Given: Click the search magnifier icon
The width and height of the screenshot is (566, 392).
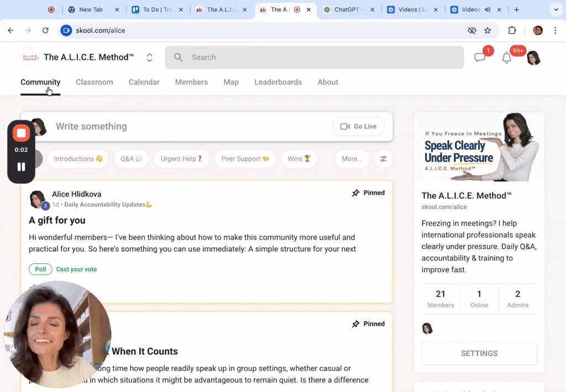Looking at the screenshot, I should click(178, 57).
